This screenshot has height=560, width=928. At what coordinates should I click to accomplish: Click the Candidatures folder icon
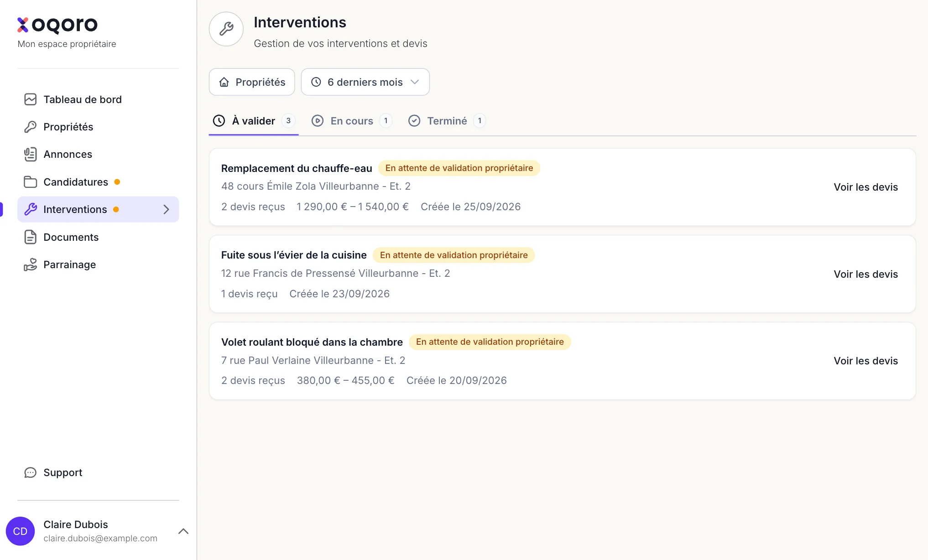pyautogui.click(x=30, y=182)
